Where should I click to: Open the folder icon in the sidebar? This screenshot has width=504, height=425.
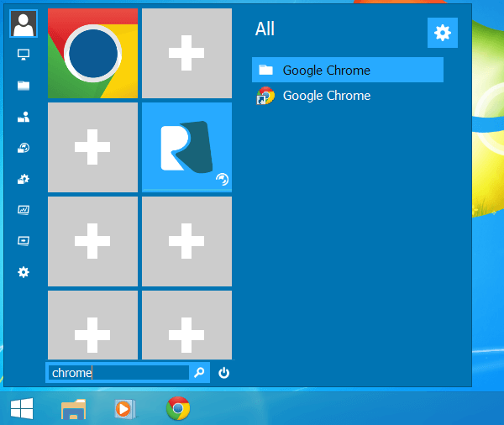click(24, 86)
